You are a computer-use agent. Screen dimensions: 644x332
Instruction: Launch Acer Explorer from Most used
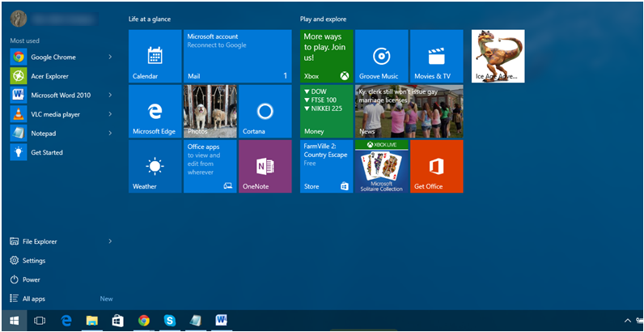click(61, 76)
